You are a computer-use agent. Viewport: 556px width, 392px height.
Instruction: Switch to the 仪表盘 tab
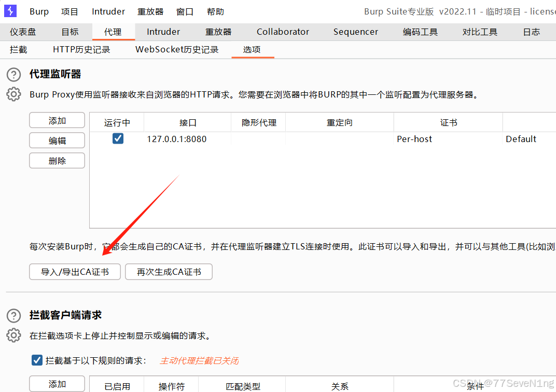[23, 32]
